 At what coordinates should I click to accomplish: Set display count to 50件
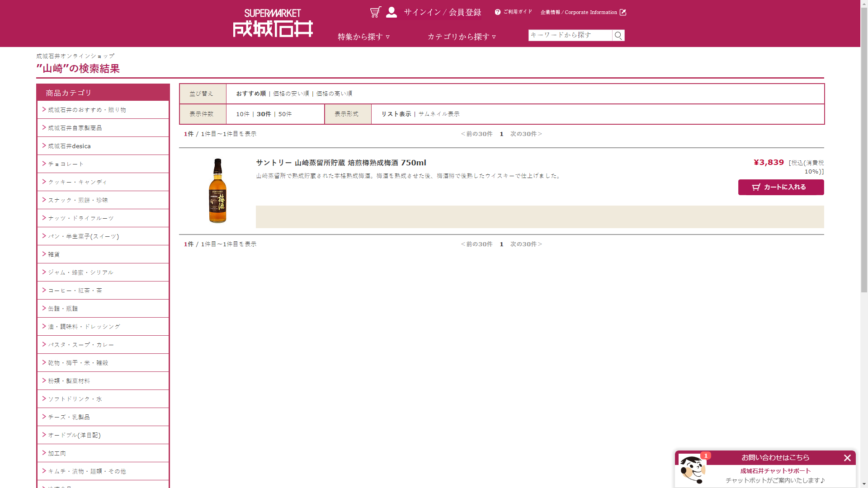point(285,114)
